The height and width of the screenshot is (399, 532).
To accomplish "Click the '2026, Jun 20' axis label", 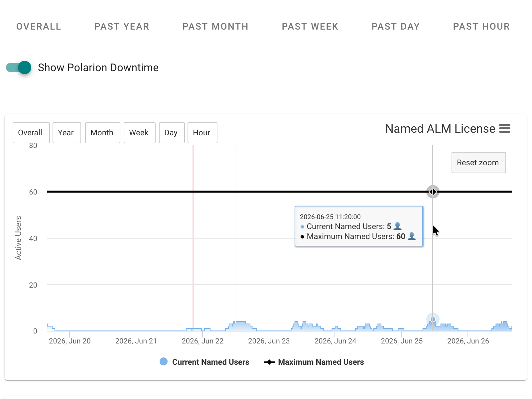I will [x=70, y=341].
